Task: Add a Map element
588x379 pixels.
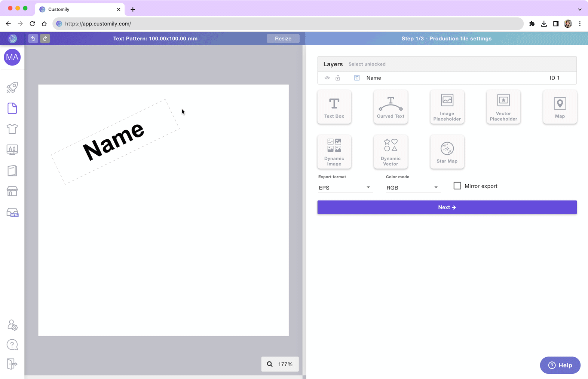Action: (560, 107)
